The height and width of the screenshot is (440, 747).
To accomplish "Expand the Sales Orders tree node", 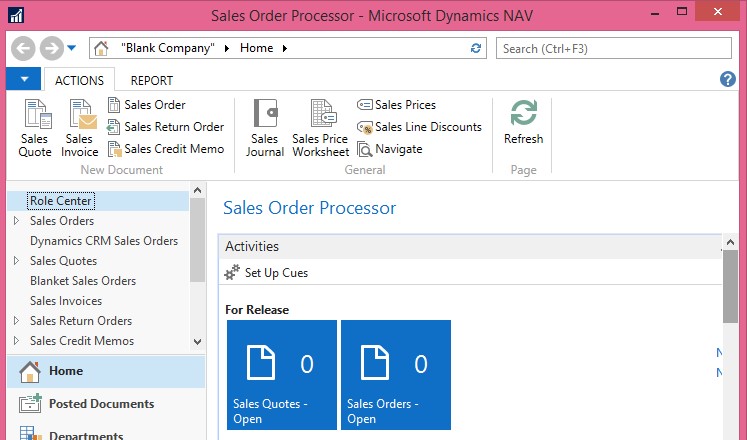I will coord(16,221).
